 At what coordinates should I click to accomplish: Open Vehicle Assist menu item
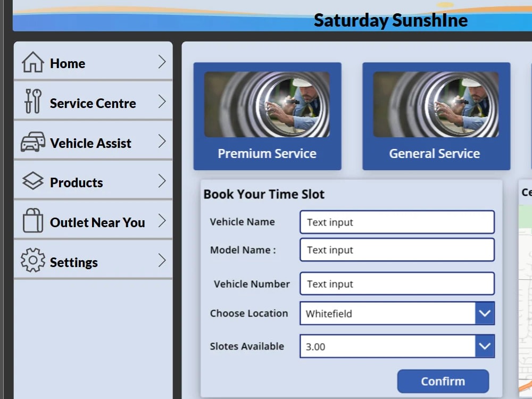93,141
